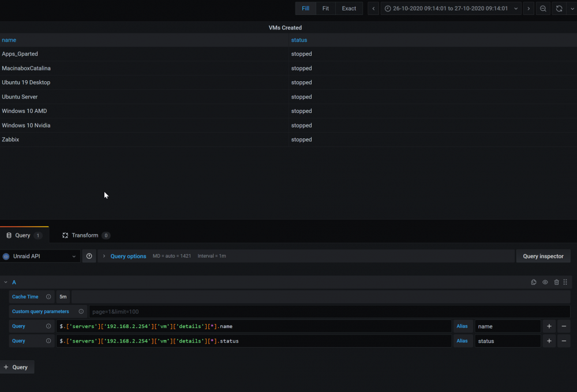
Task: Click info icon of status Query row
Action: pyautogui.click(x=48, y=341)
